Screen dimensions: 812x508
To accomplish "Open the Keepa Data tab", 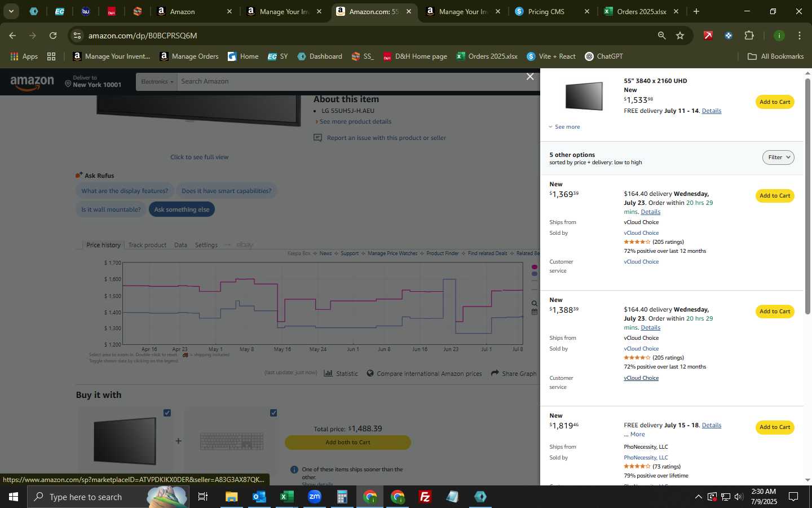I will tap(180, 245).
